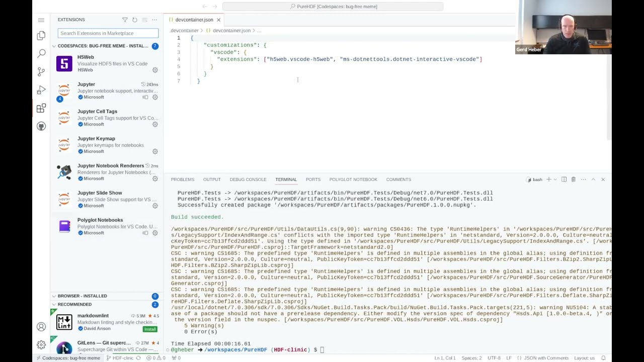This screenshot has width=644, height=362.
Task: Go back with the navigation arrow
Action: [x=205, y=7]
